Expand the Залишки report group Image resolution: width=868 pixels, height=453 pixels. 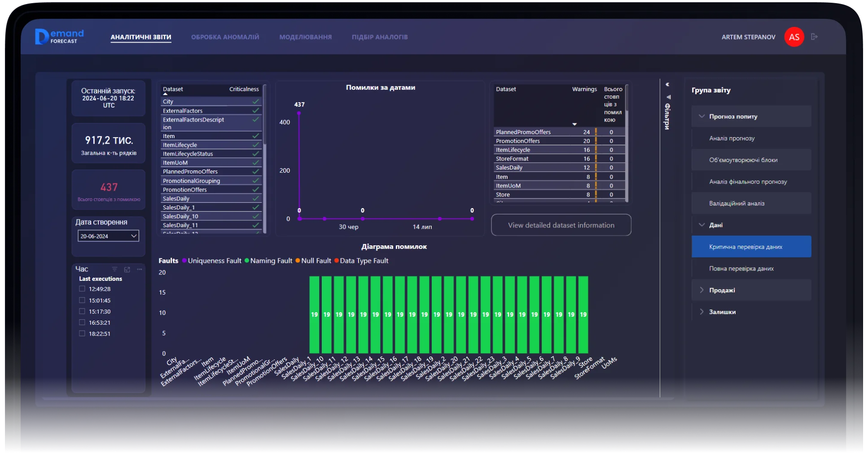pyautogui.click(x=701, y=312)
